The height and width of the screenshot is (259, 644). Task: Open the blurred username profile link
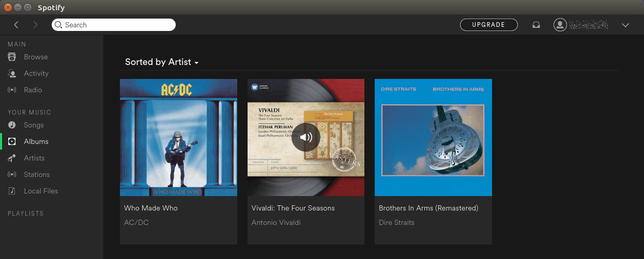[x=588, y=25]
